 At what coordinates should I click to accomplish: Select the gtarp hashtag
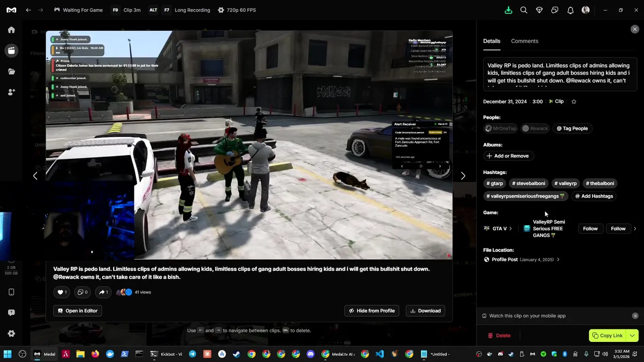click(494, 184)
